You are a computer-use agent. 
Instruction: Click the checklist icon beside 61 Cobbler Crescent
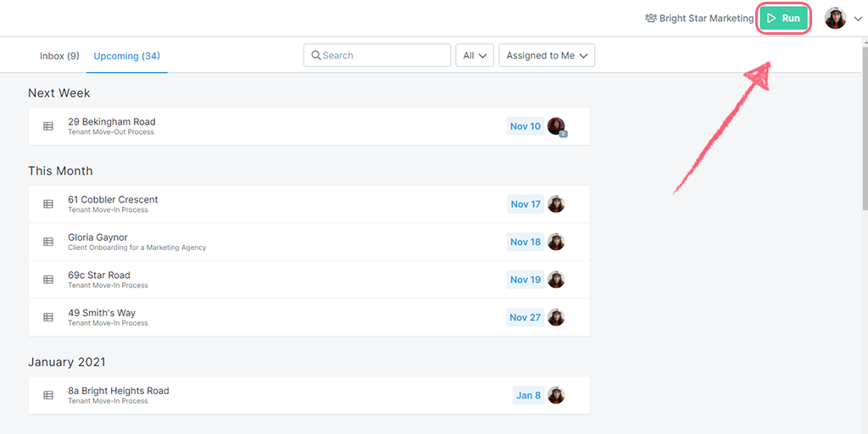48,204
